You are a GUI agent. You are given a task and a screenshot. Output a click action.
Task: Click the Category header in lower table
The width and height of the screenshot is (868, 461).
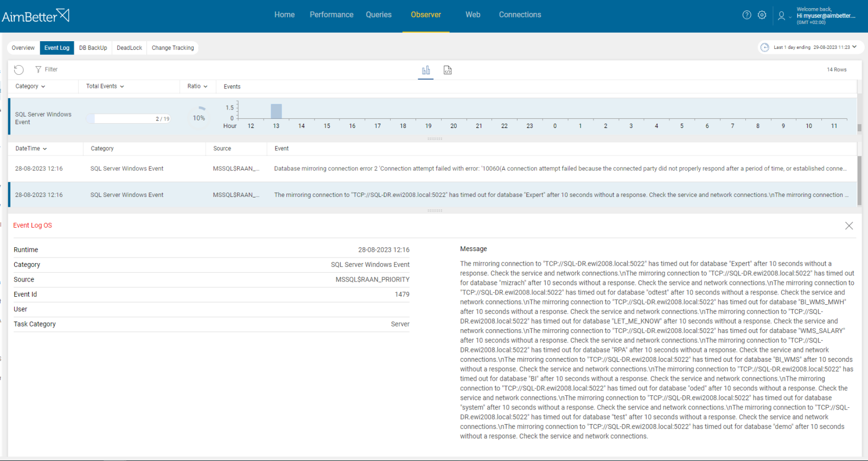click(x=102, y=149)
